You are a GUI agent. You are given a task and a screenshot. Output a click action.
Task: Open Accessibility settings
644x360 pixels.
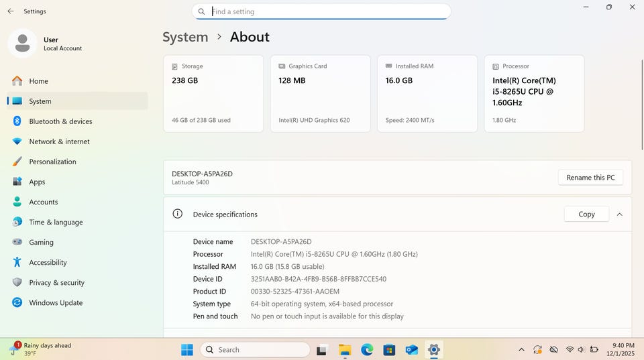48,262
